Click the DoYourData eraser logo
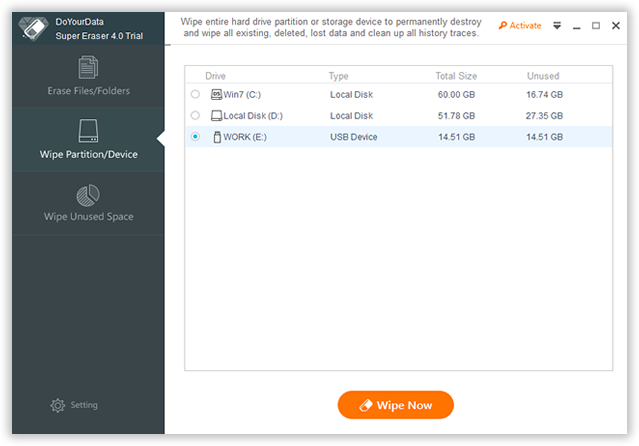 [x=33, y=29]
